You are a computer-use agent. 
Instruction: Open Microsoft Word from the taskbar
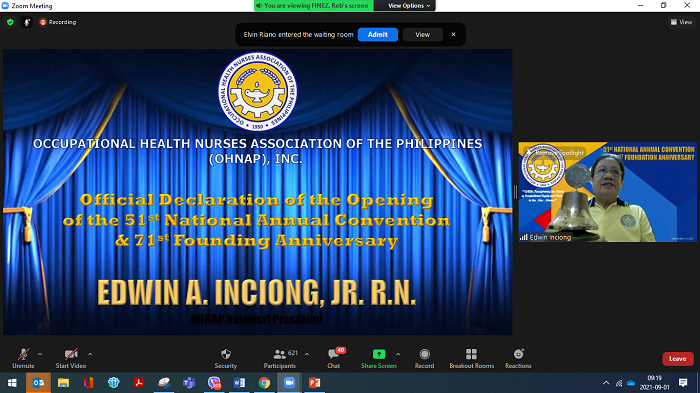tap(239, 383)
